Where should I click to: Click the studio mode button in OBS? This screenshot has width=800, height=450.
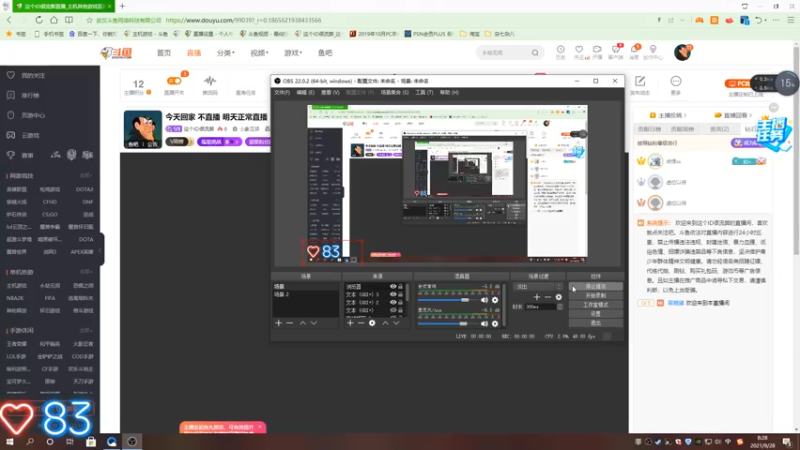coord(595,305)
